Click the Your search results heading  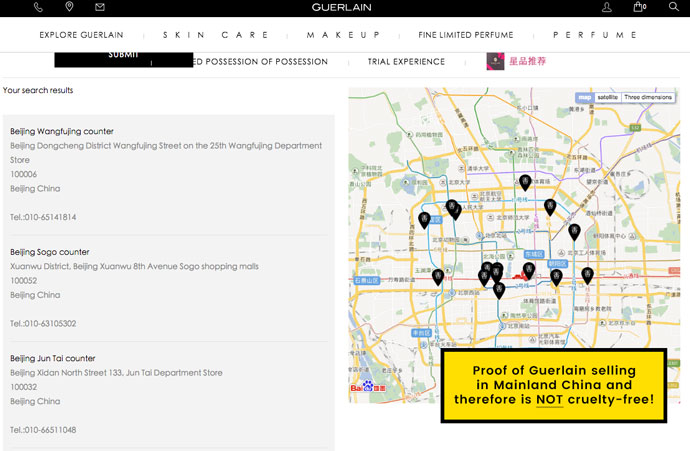[38, 90]
